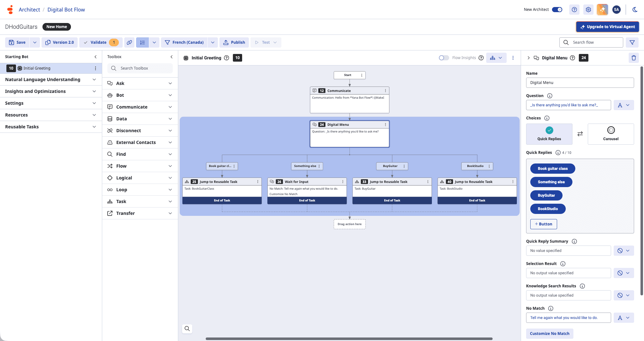Open the help question mark icon

click(574, 10)
